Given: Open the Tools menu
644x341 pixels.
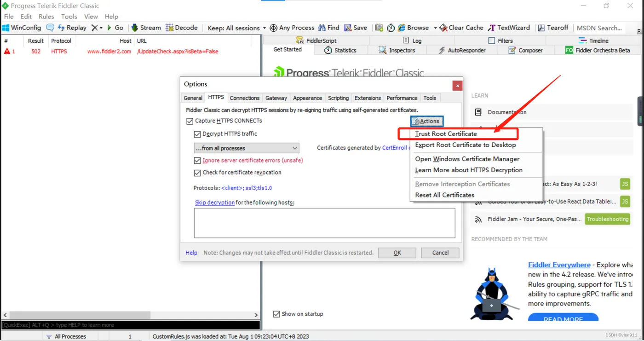Looking at the screenshot, I should tap(69, 17).
